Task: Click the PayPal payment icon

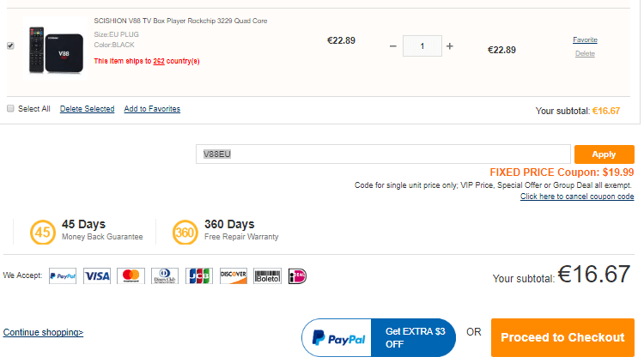Action: [x=63, y=276]
